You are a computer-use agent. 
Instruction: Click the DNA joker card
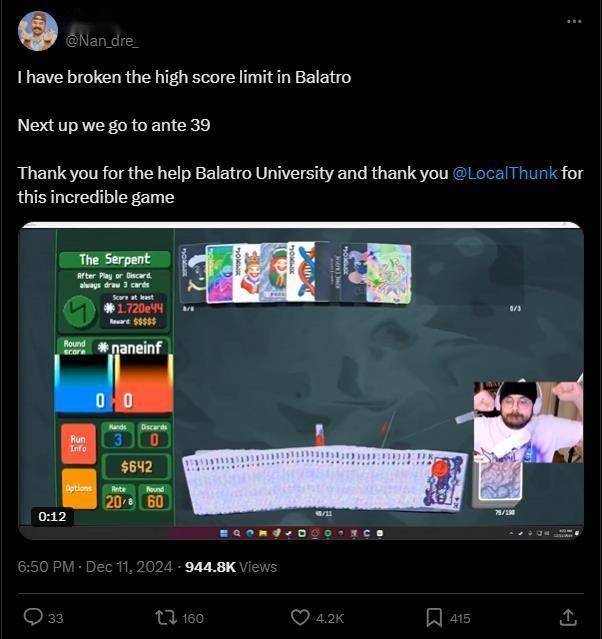[302, 272]
